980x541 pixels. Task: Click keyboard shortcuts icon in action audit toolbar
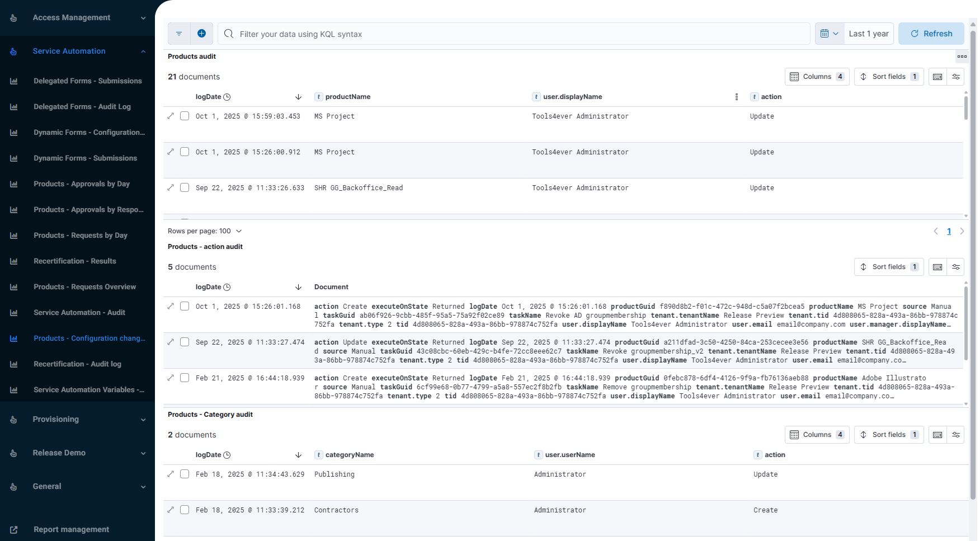coord(937,267)
